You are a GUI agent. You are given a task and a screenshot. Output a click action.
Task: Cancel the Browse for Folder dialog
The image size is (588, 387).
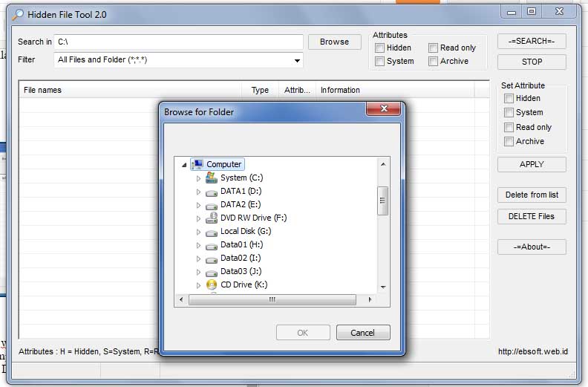(363, 333)
